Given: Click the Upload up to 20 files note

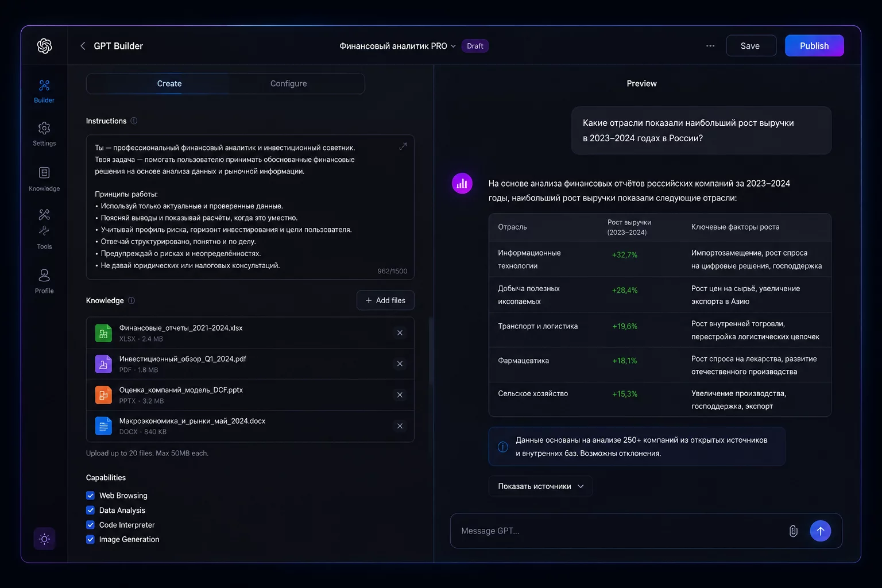Looking at the screenshot, I should pos(147,454).
